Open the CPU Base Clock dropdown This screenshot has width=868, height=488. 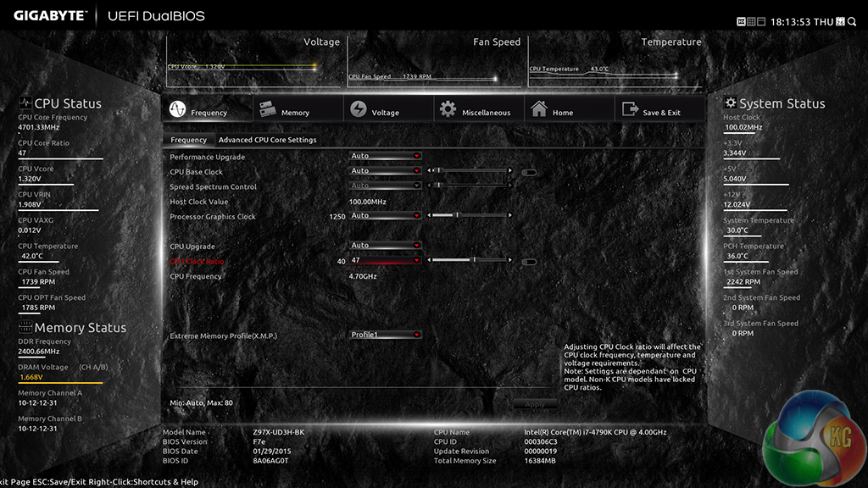[385, 171]
